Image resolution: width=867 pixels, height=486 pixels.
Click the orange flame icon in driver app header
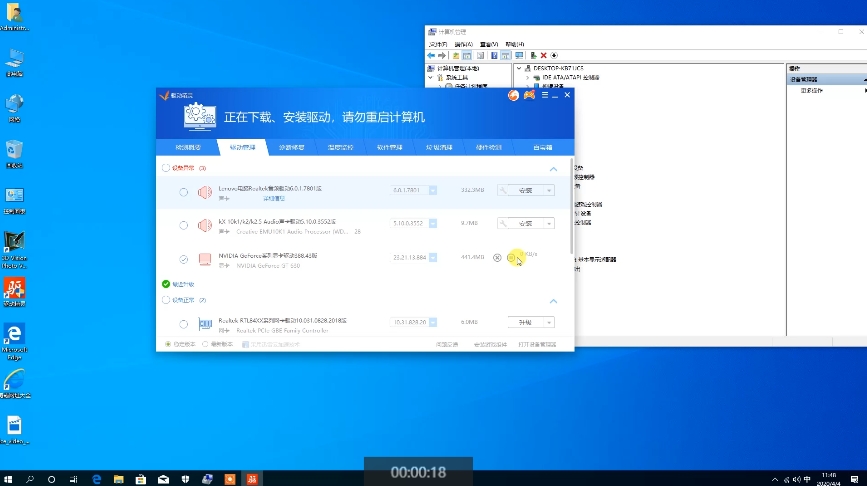click(x=514, y=95)
